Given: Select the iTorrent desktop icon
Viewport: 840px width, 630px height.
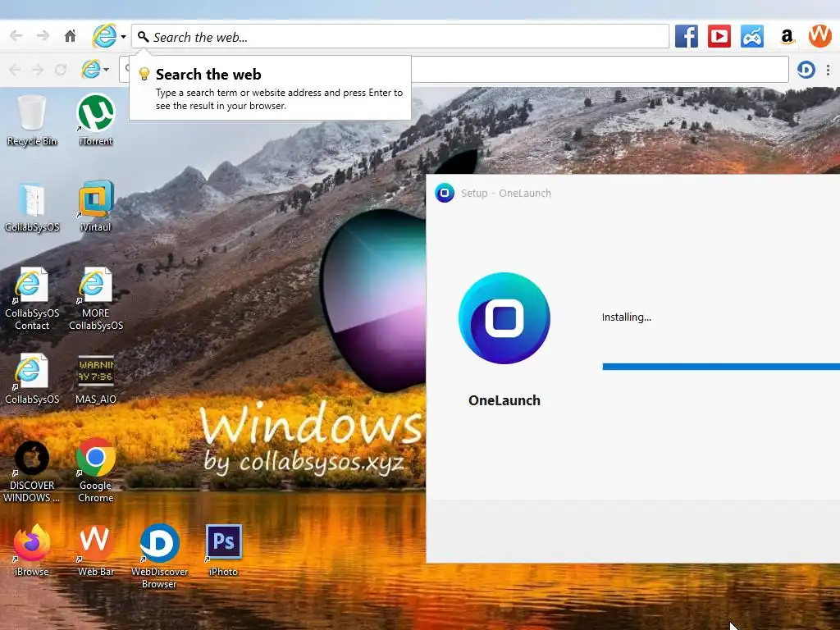Looking at the screenshot, I should pyautogui.click(x=96, y=121).
